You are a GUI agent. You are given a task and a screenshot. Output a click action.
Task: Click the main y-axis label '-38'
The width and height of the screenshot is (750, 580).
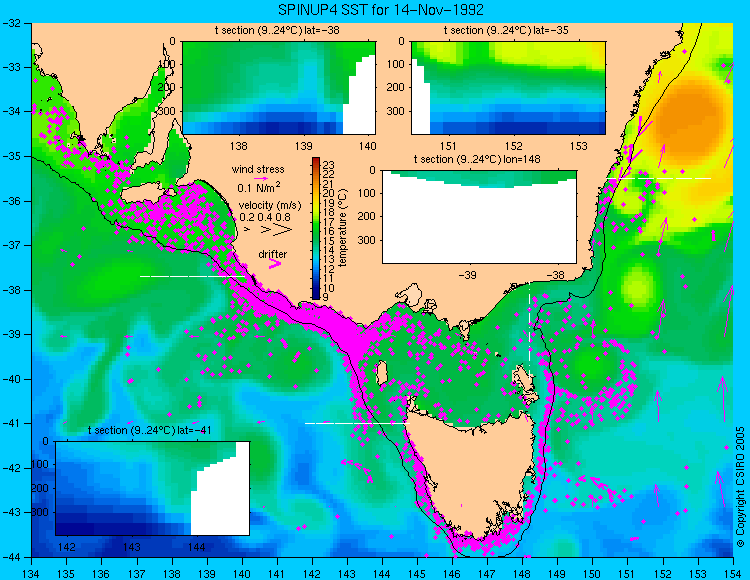pyautogui.click(x=12, y=290)
